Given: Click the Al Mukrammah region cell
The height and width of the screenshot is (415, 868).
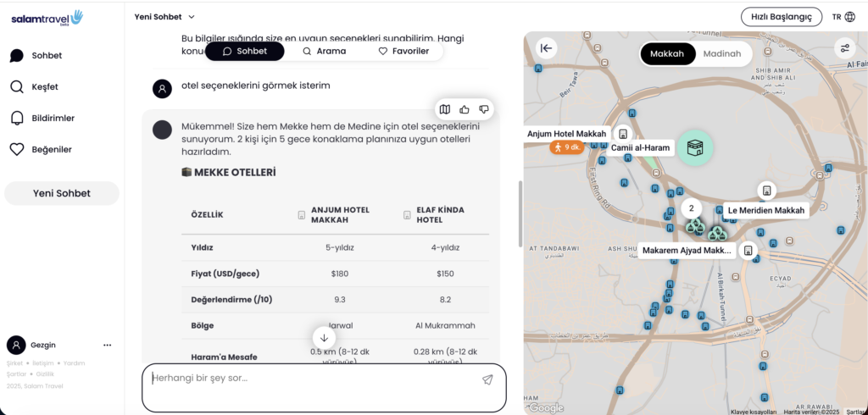Looking at the screenshot, I should (x=445, y=325).
